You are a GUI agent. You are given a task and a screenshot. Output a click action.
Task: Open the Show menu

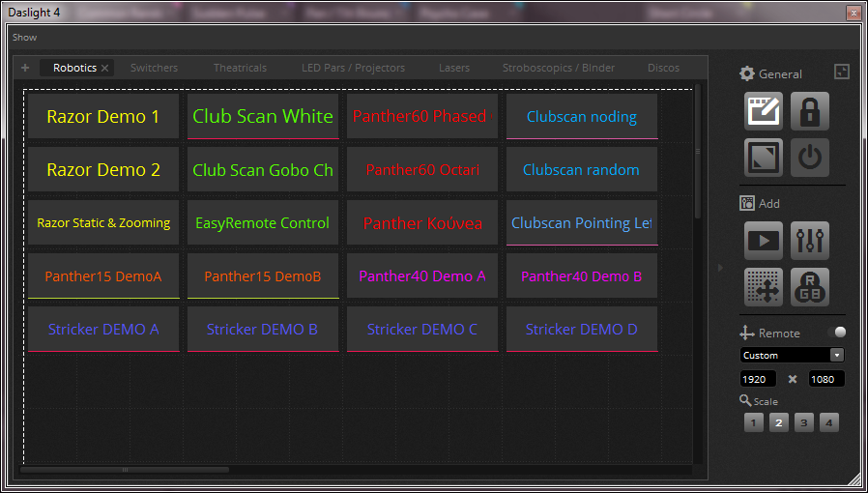coord(25,38)
